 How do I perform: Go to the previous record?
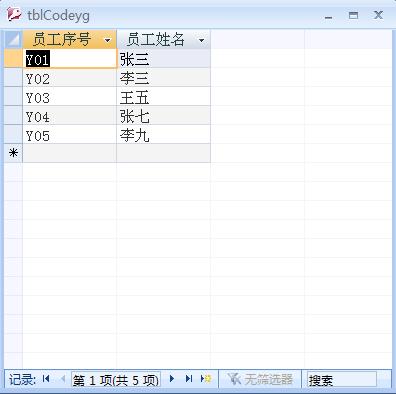coord(62,379)
